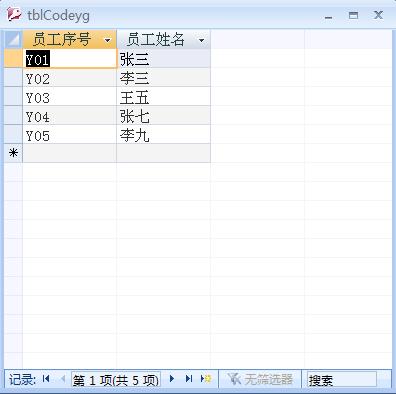
Task: Select the cell containing Y03
Action: pyautogui.click(x=70, y=97)
